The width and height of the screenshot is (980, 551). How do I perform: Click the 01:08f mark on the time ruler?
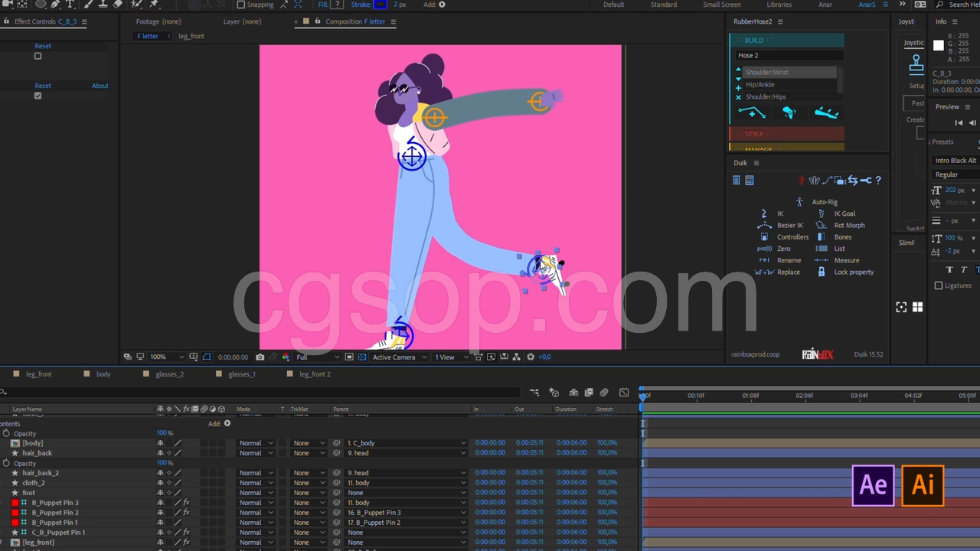tap(750, 396)
